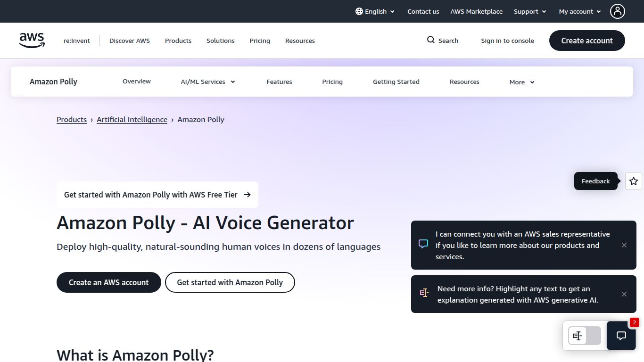Click the AWS logo in the header
The height and width of the screenshot is (362, 644).
[31, 41]
